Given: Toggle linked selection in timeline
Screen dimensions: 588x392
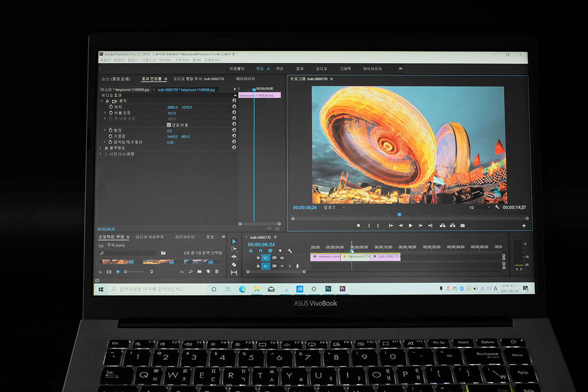Looking at the screenshot, I should coord(270,251).
